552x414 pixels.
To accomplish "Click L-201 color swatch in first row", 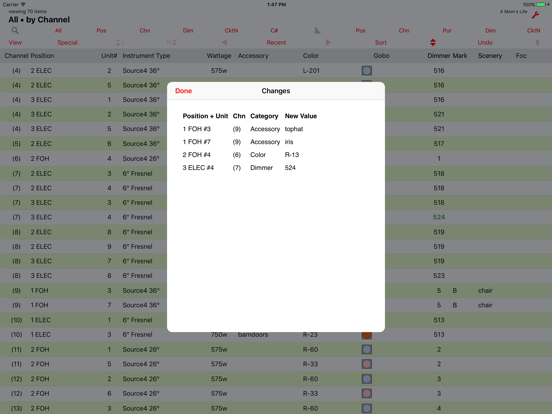I will 366,71.
